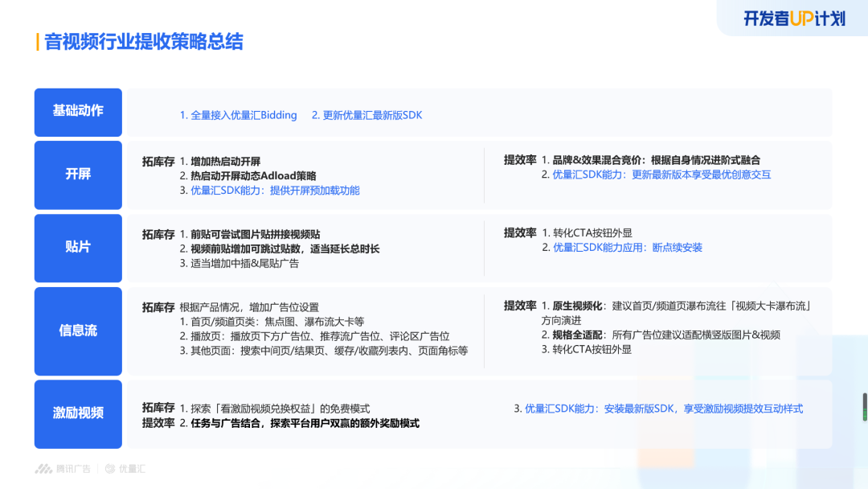Click 转化CTA按钮外显 in 信息流 row
Image resolution: width=868 pixels, height=489 pixels.
[592, 349]
